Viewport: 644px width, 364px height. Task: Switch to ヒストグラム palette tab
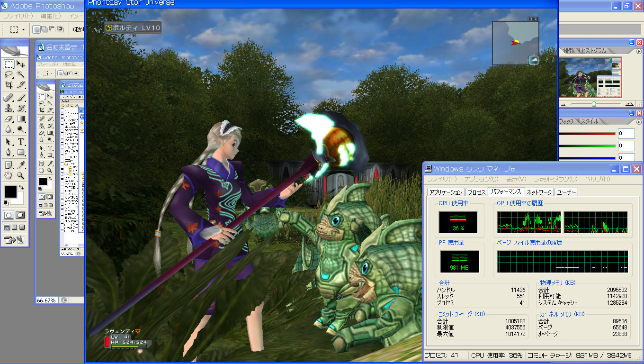coord(594,50)
